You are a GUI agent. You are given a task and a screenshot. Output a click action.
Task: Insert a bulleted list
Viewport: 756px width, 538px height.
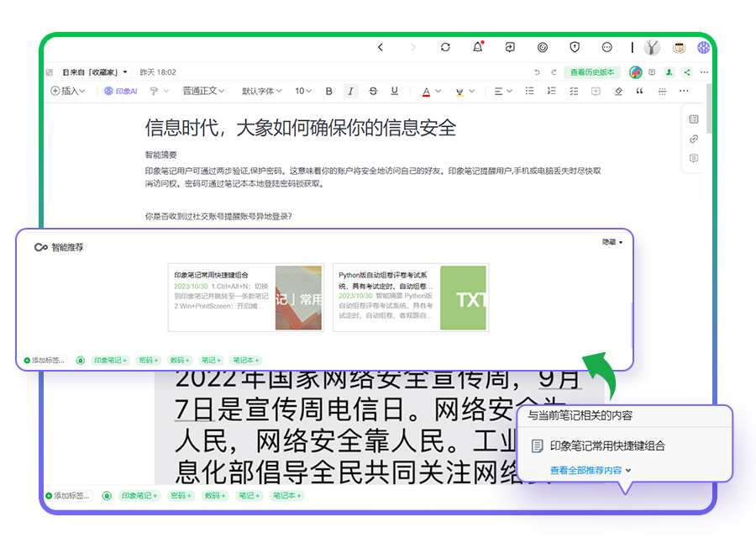click(529, 91)
